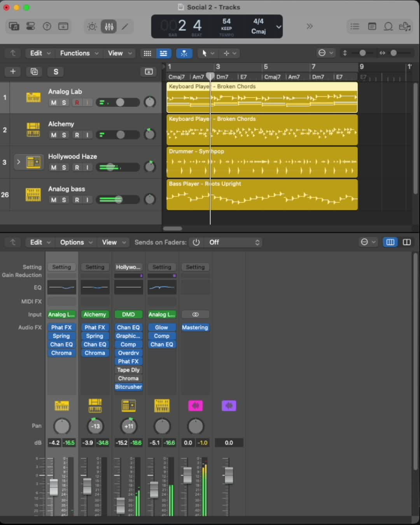Open the Mixer Options menu
420x525 pixels.
76,242
